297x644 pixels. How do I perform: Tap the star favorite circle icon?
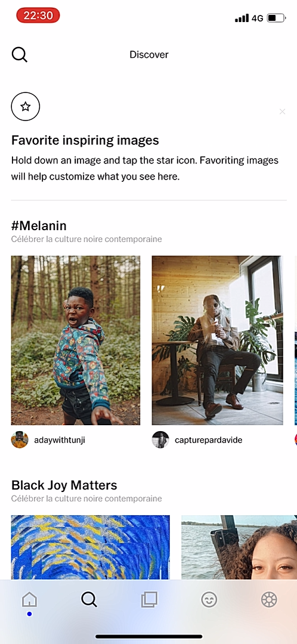click(26, 107)
